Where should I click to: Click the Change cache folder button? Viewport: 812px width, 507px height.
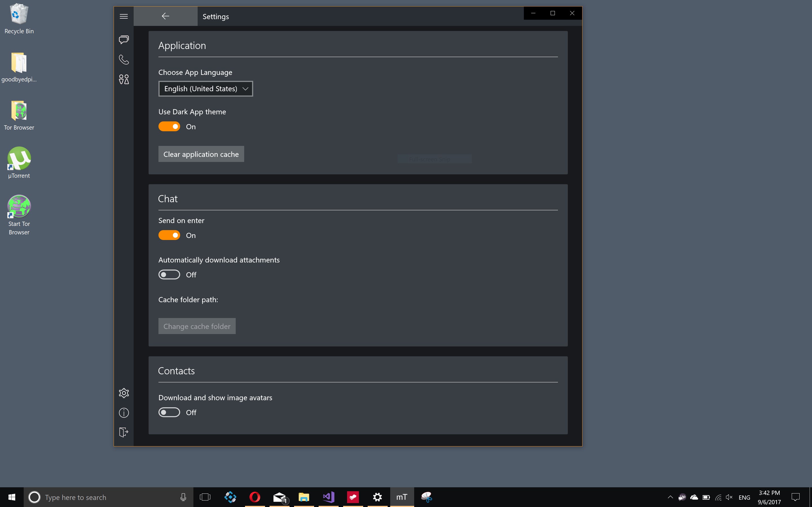[x=197, y=326]
